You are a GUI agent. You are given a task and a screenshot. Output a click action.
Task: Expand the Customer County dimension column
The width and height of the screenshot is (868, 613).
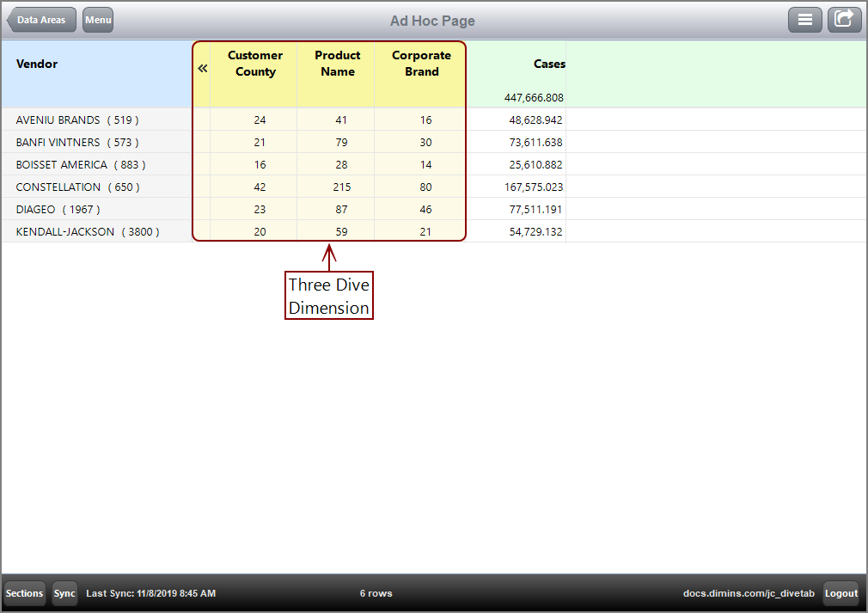coord(254,63)
